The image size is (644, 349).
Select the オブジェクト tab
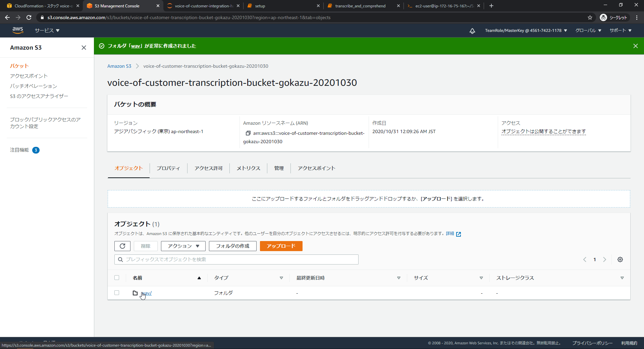129,168
